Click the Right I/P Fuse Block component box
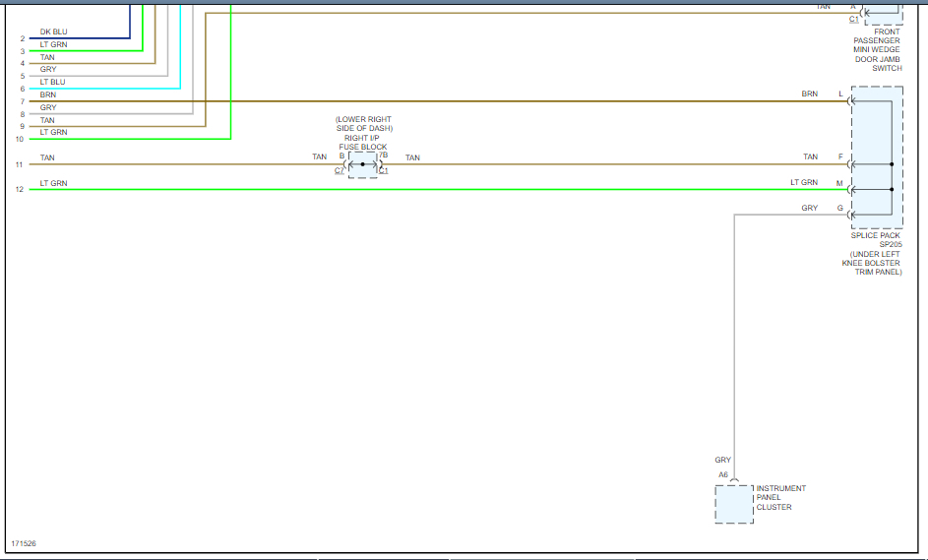Screen dimensions: 928x560 click(x=363, y=164)
